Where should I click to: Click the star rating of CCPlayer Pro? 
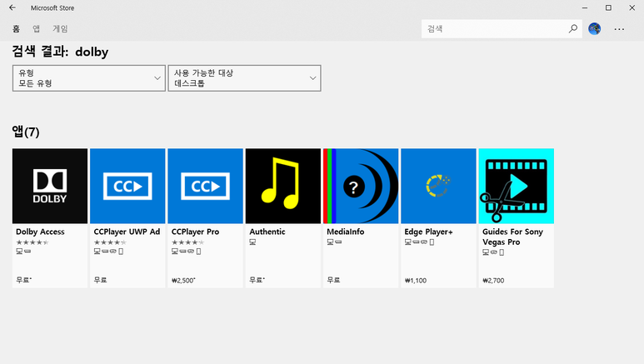click(187, 242)
